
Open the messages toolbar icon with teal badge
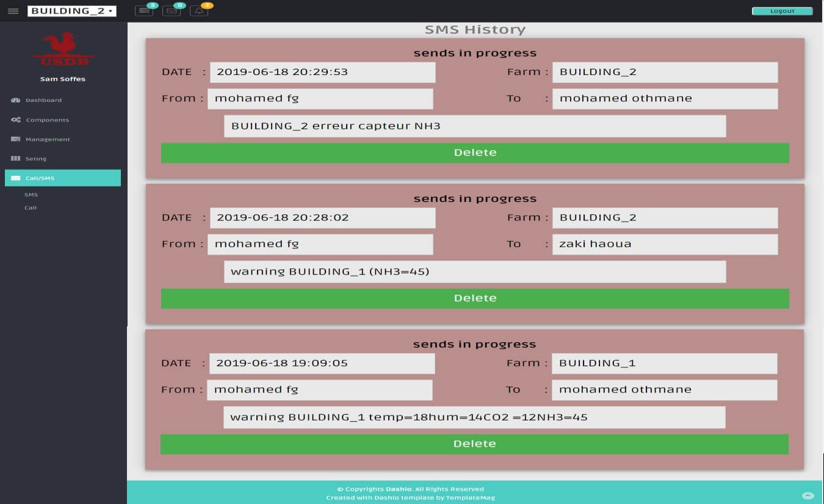(x=144, y=11)
